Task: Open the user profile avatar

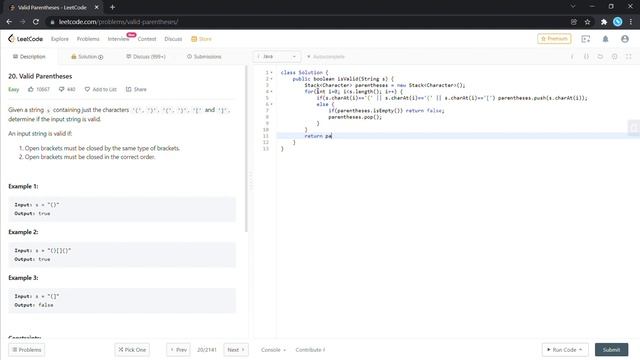Action: coord(624,39)
